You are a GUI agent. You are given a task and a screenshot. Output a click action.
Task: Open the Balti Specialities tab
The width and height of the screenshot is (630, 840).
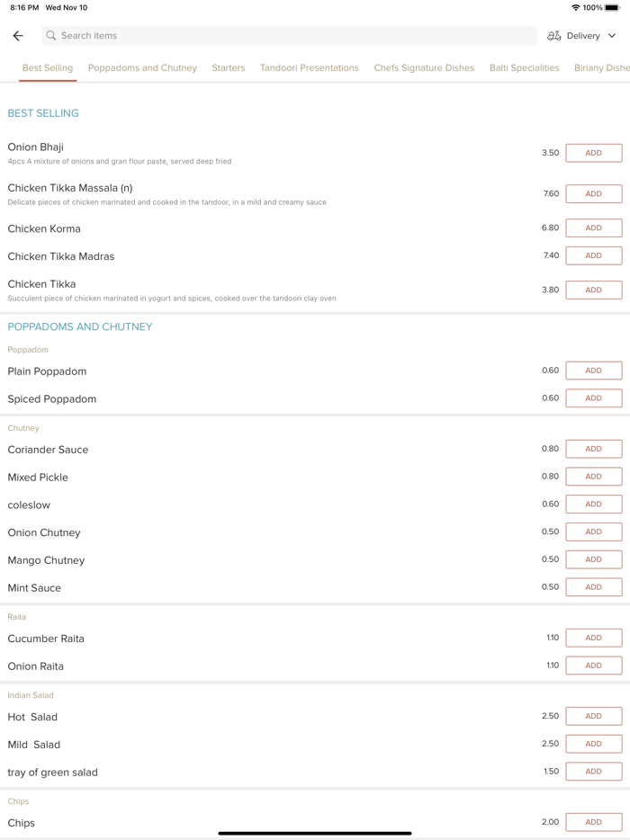524,67
